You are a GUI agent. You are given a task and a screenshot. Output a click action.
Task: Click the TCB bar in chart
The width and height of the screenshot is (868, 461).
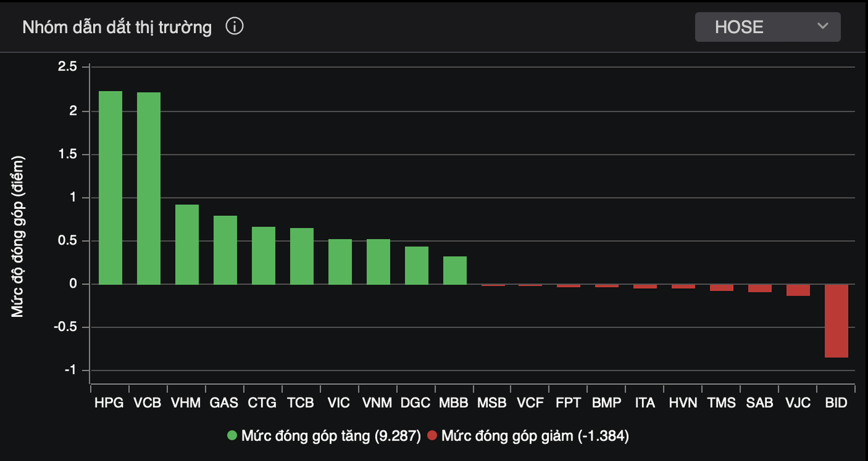[302, 256]
